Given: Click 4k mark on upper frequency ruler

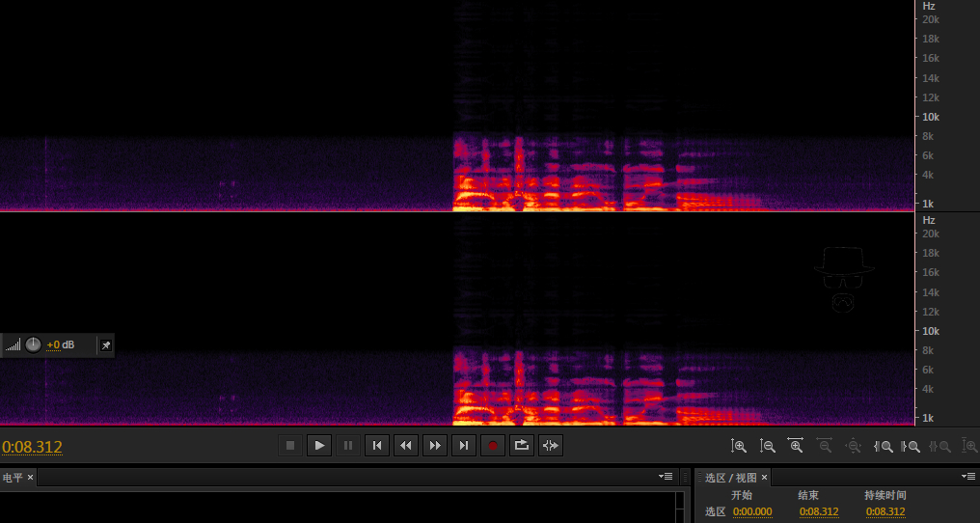Looking at the screenshot, I should (x=928, y=175).
